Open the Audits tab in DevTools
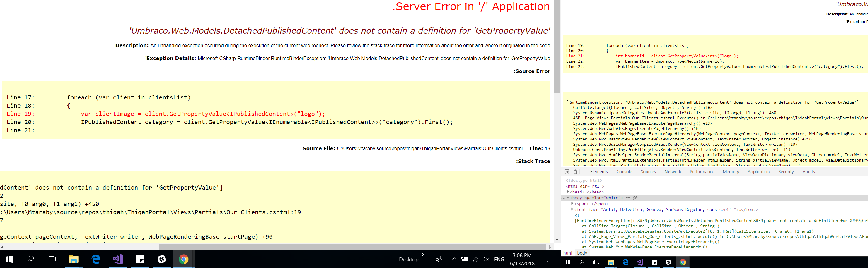This screenshot has height=268, width=868. point(808,172)
